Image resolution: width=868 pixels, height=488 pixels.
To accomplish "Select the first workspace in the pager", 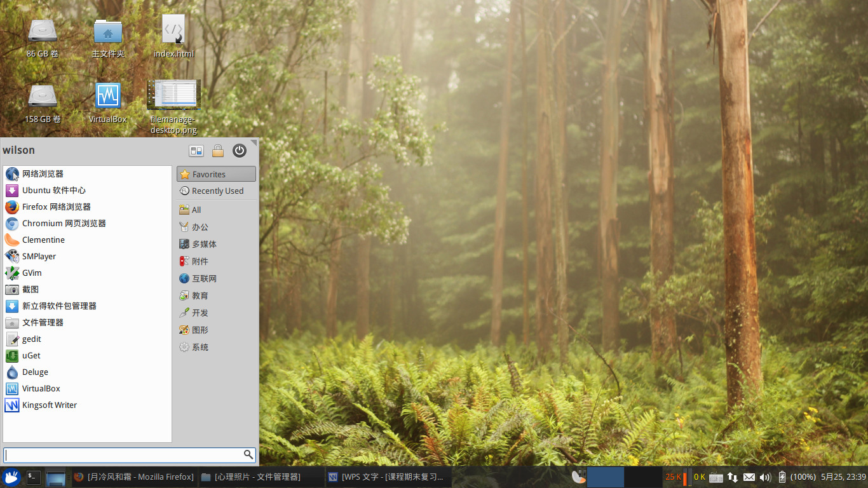I will (x=605, y=477).
